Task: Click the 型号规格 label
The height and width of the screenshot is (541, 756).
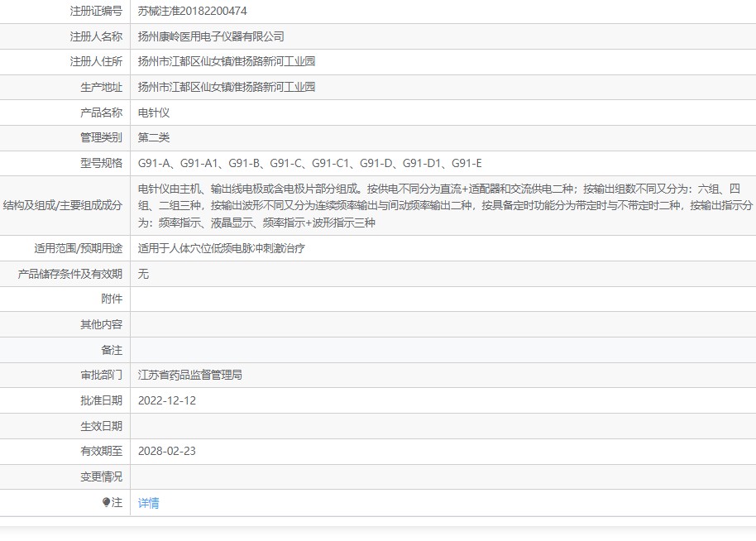Action: 101,164
